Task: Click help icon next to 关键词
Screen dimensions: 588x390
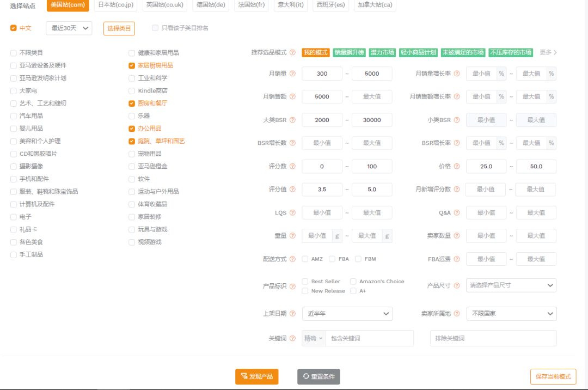Action: [292, 338]
